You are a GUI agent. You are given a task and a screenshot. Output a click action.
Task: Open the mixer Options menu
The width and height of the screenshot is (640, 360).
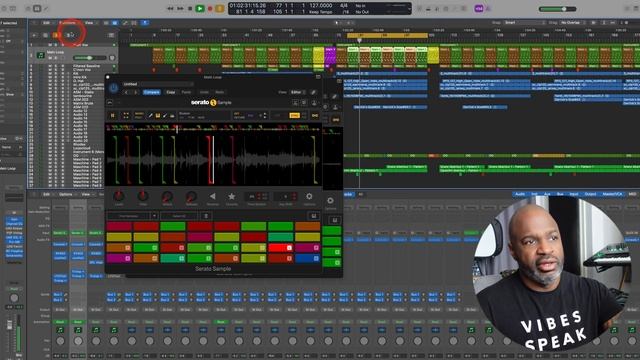(65, 194)
